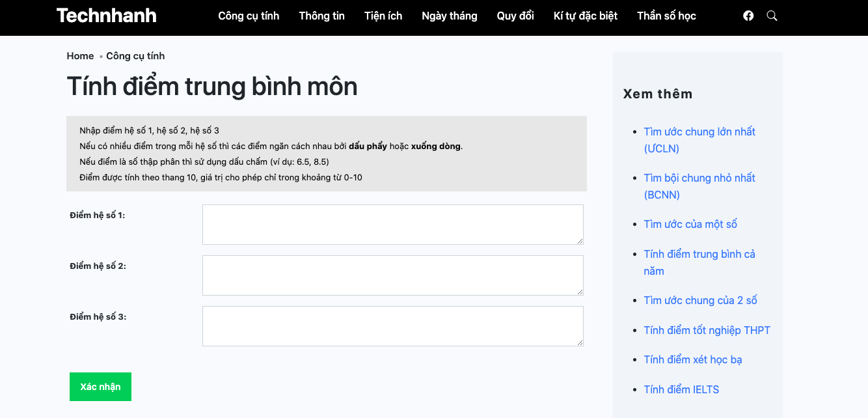The height and width of the screenshot is (418, 868).
Task: Open Tính điểm IELTS link
Action: pos(681,389)
